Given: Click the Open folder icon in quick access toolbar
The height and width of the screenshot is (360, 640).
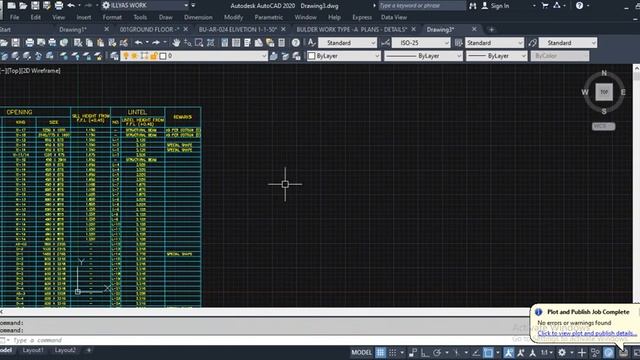Looking at the screenshot, I should tap(23, 6).
